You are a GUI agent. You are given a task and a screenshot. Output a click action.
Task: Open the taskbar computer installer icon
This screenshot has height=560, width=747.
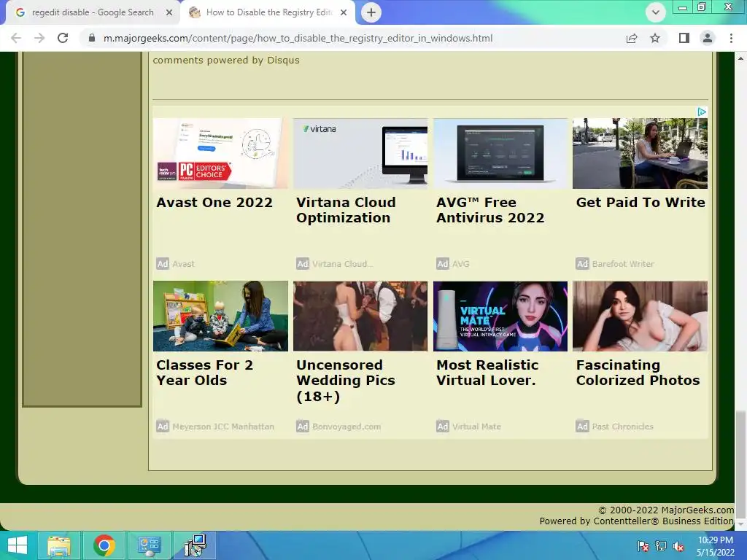[194, 545]
